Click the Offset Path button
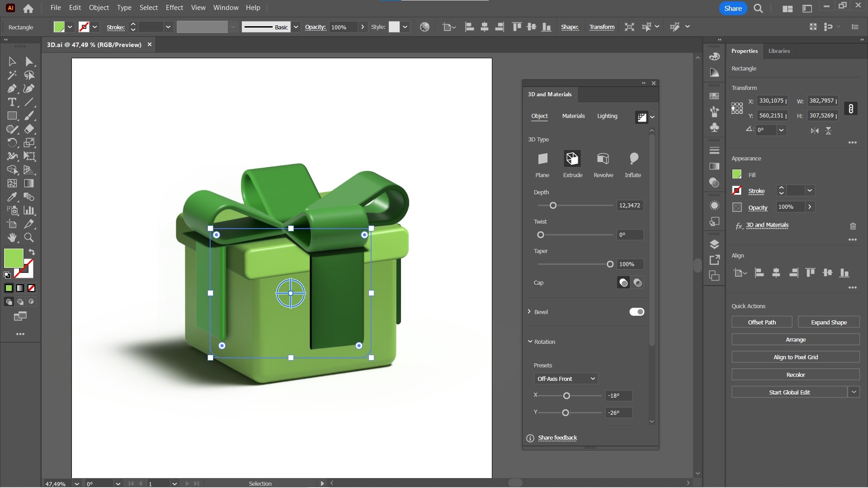The image size is (868, 488). pos(762,322)
